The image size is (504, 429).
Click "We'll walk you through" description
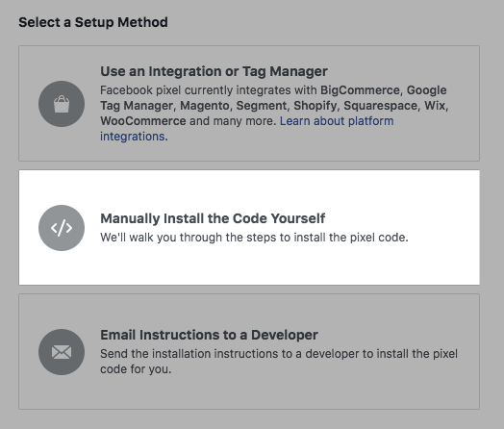point(254,238)
